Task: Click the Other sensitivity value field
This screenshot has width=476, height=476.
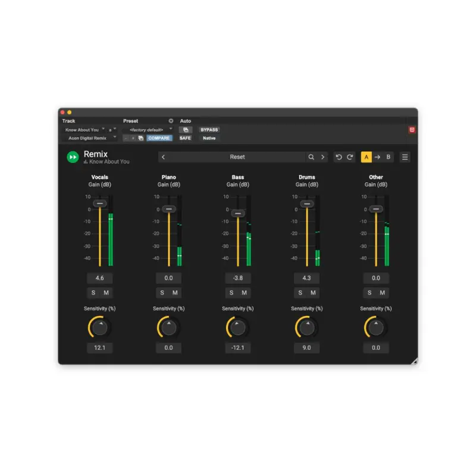Action: (376, 348)
